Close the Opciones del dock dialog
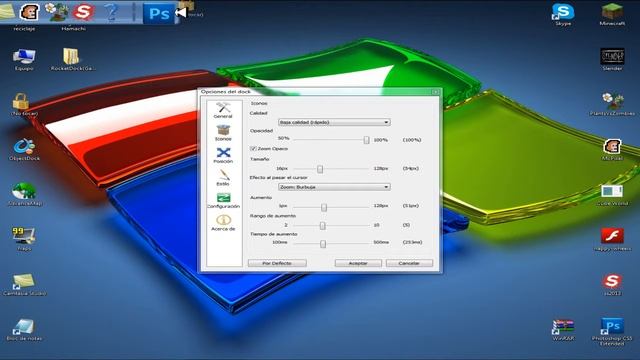This screenshot has height=360, width=640. 436,92
